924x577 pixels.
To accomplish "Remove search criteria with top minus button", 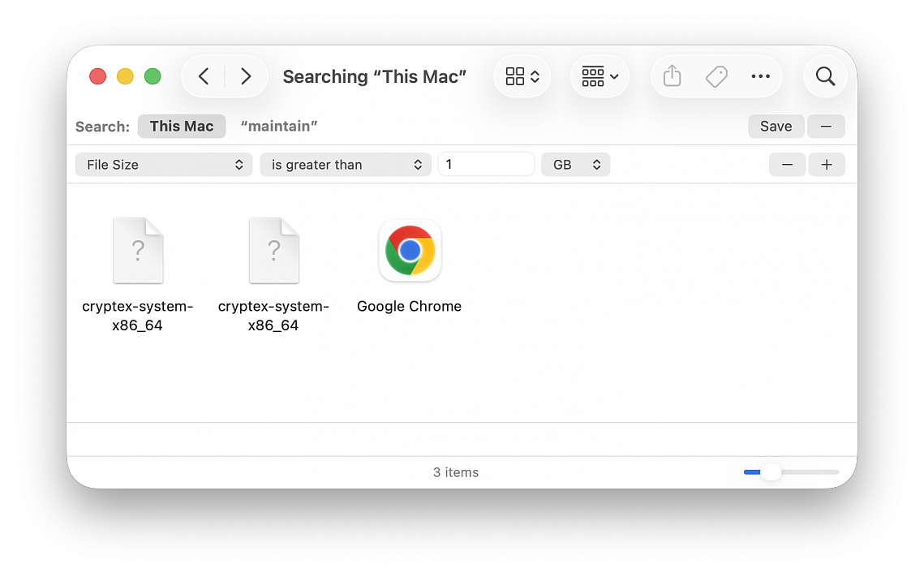I will [x=826, y=126].
